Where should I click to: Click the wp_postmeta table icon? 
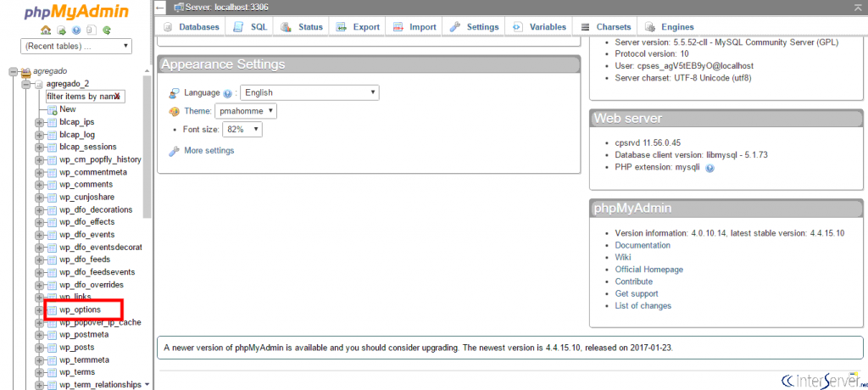[52, 335]
